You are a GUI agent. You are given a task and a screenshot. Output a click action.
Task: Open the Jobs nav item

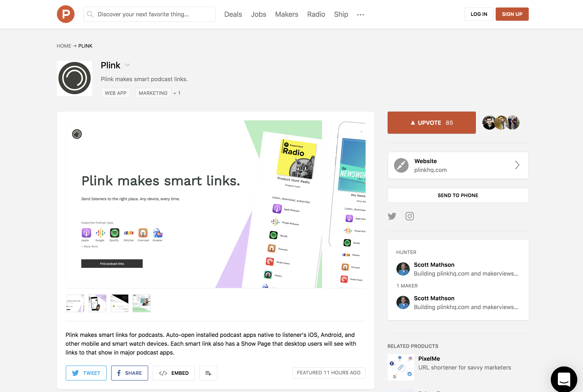point(258,14)
